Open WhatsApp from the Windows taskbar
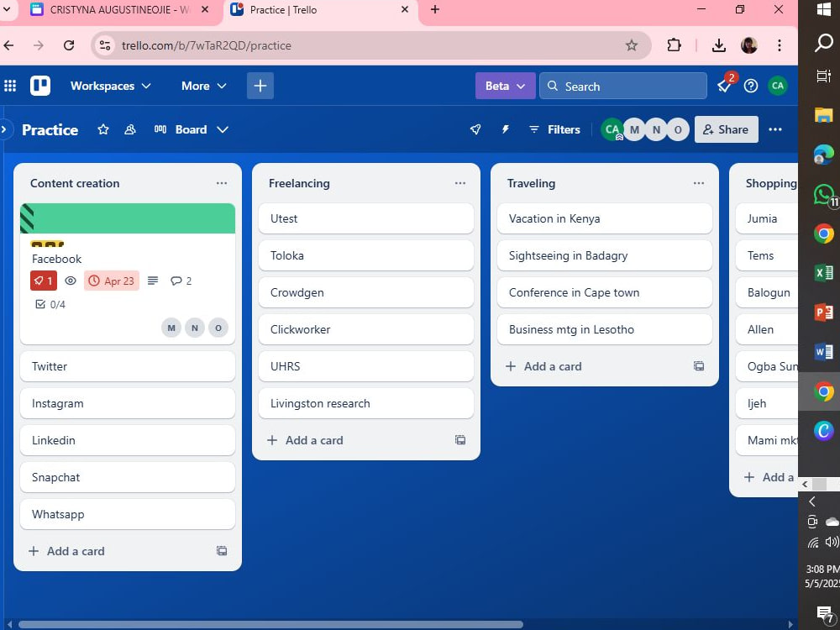Viewport: 840px width, 630px height. pyautogui.click(x=823, y=195)
